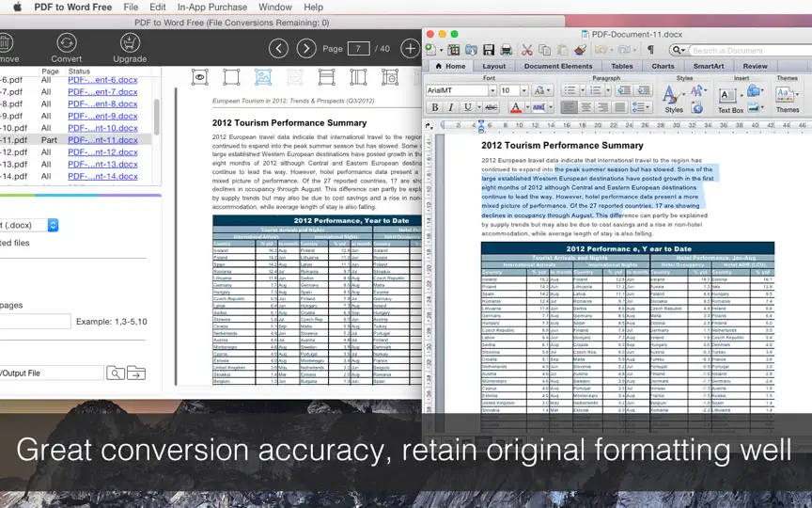Open the .docx output format dropdown

(x=53, y=225)
